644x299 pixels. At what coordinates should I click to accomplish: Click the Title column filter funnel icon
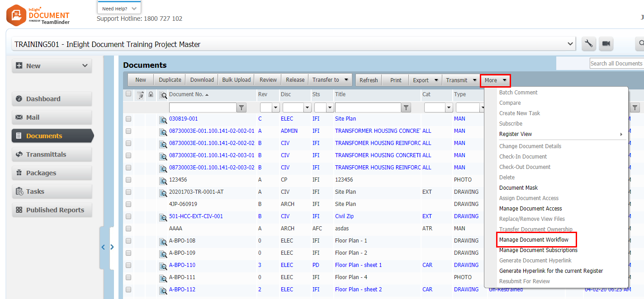pyautogui.click(x=407, y=107)
